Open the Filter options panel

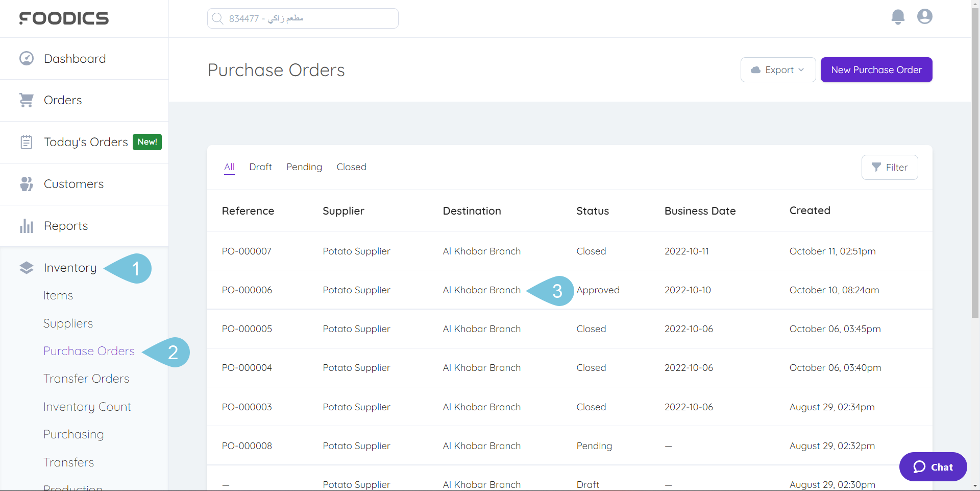click(x=890, y=167)
